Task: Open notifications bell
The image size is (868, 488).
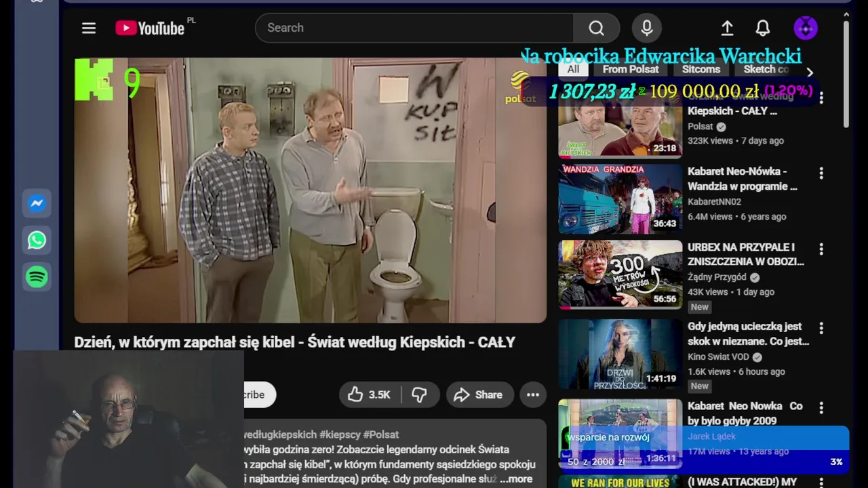Action: [x=763, y=28]
